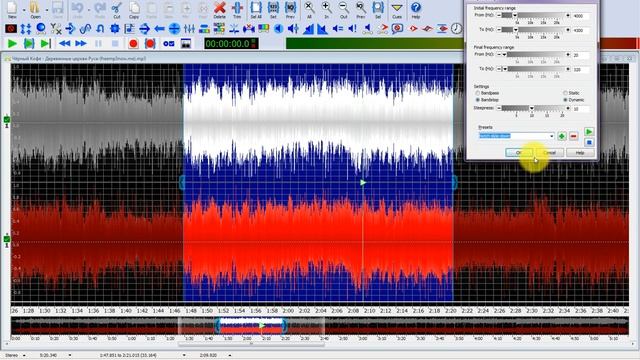Click the New file icon
This screenshot has height=360, width=640.
12,9
